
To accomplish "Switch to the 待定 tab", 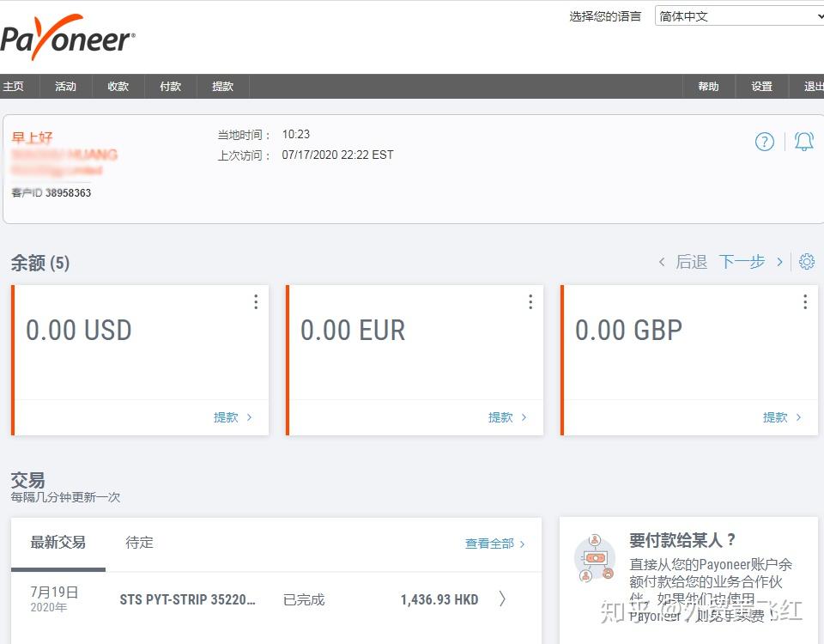I will [x=138, y=543].
